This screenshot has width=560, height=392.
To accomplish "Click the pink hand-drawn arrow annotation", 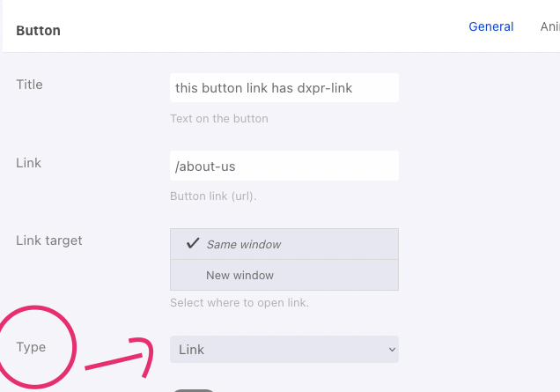I will pyautogui.click(x=120, y=357).
